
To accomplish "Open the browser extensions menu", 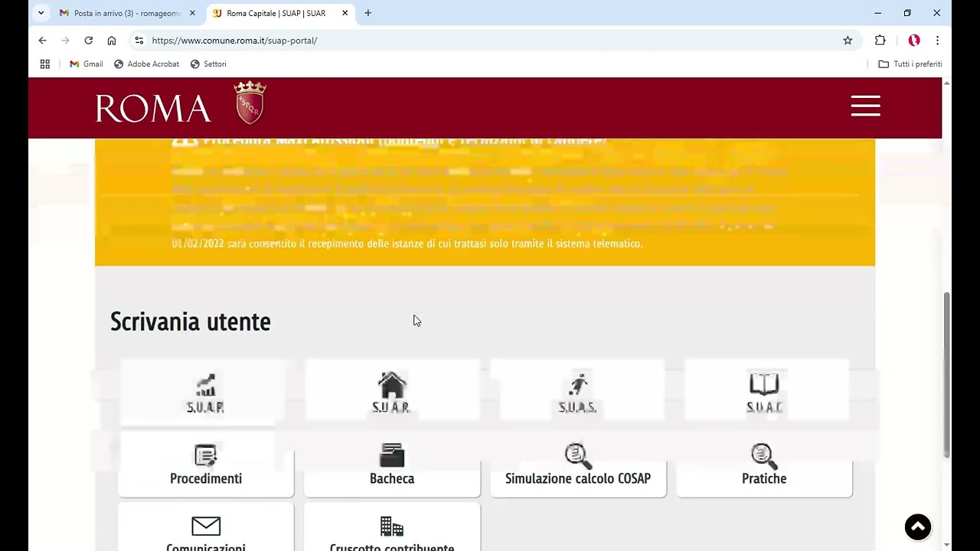I will (880, 41).
